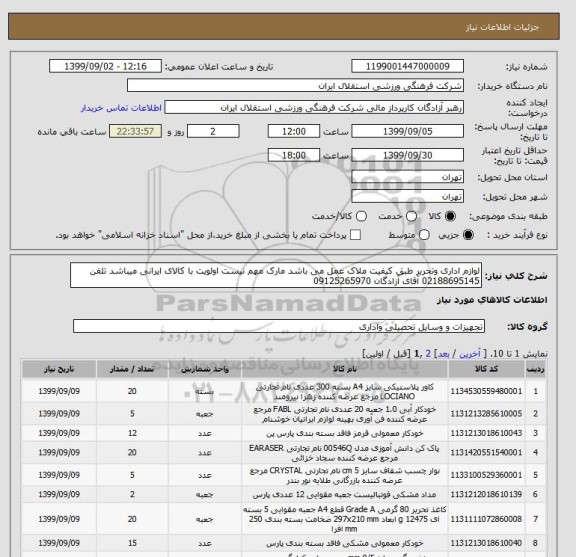This screenshot has width=576, height=557.
Task: Click the response deadline date 1399/09/05
Action: click(407, 132)
